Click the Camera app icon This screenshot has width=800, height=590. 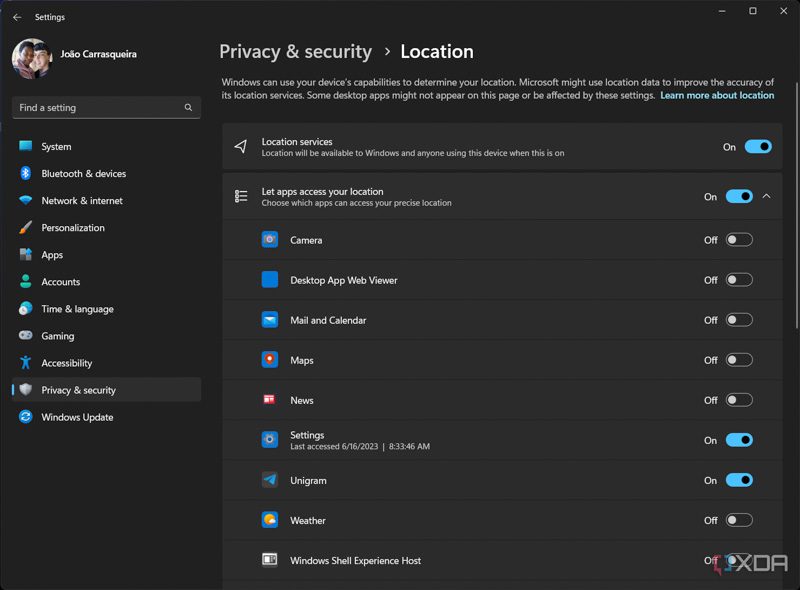270,240
